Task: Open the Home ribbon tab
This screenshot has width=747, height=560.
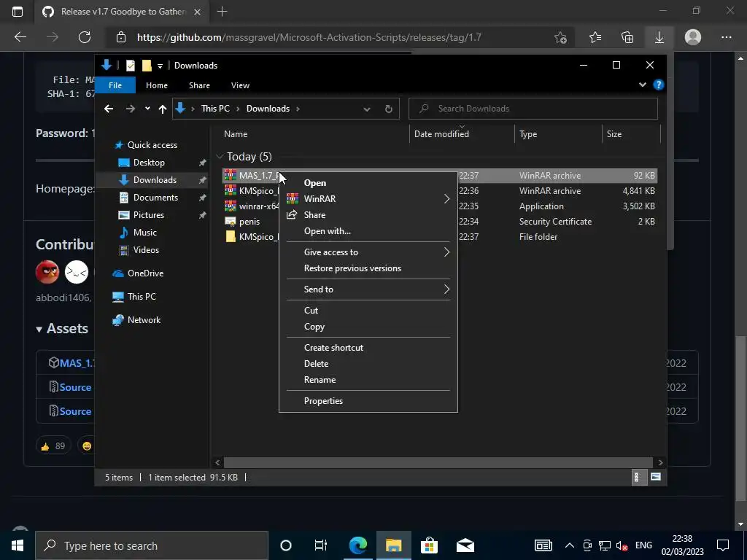Action: [157, 85]
